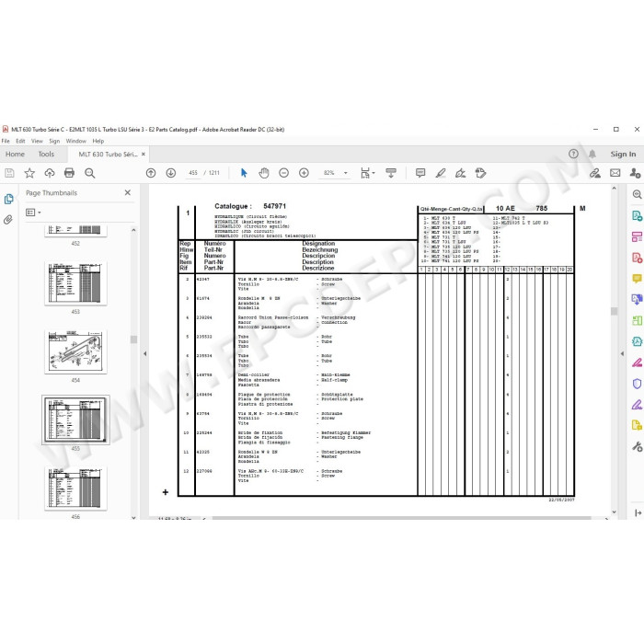
Task: Switch to the Tools tab
Action: 46,154
